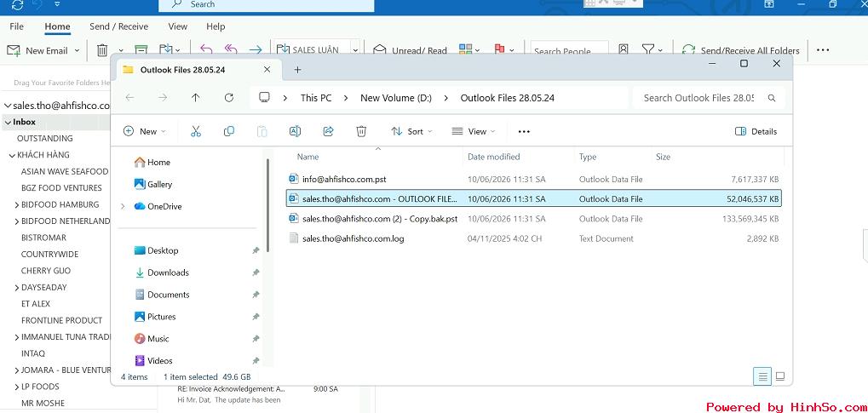This screenshot has width=868, height=413.
Task: Click the Outlook top Search box
Action: [x=267, y=4]
